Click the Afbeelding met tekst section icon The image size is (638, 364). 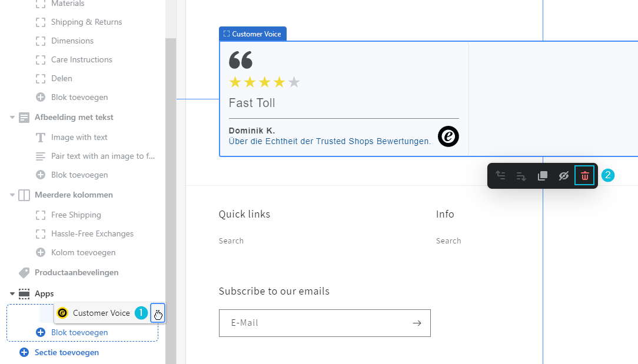pos(24,117)
